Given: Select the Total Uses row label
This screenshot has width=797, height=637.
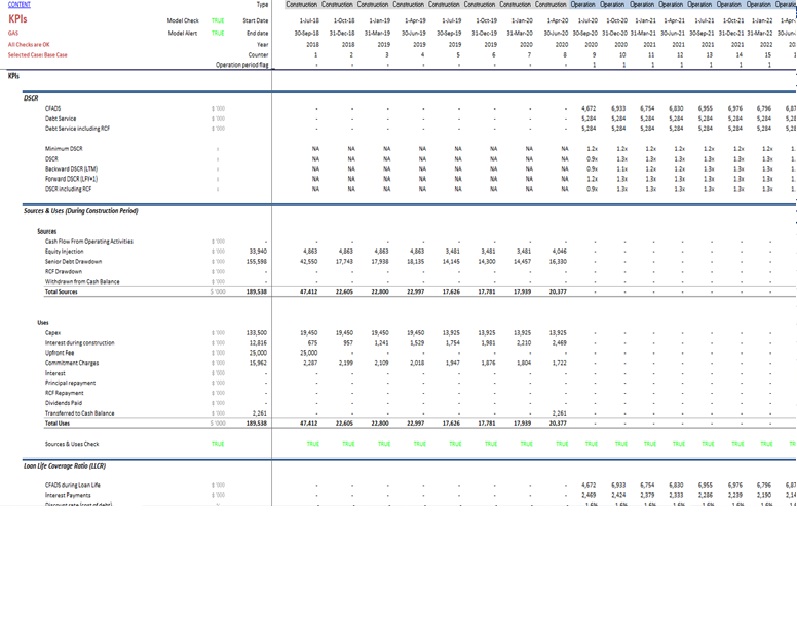Looking at the screenshot, I should 57,423.
